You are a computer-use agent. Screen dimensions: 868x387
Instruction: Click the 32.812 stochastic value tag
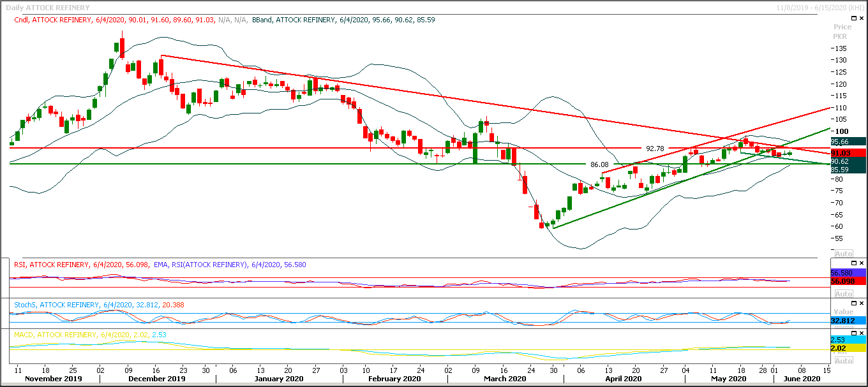[x=848, y=320]
